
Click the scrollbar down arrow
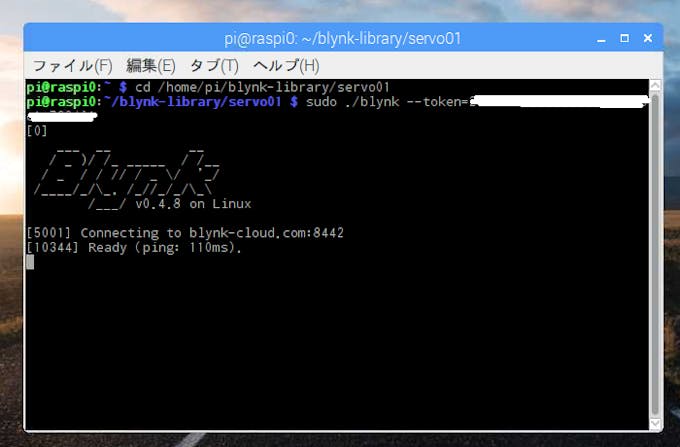[x=655, y=424]
